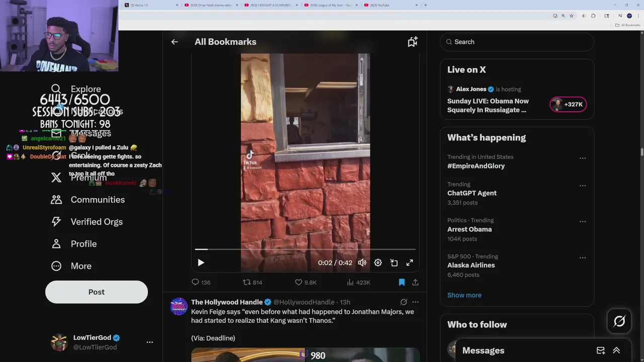Open account menu dots beside LowTierGod

(149, 342)
